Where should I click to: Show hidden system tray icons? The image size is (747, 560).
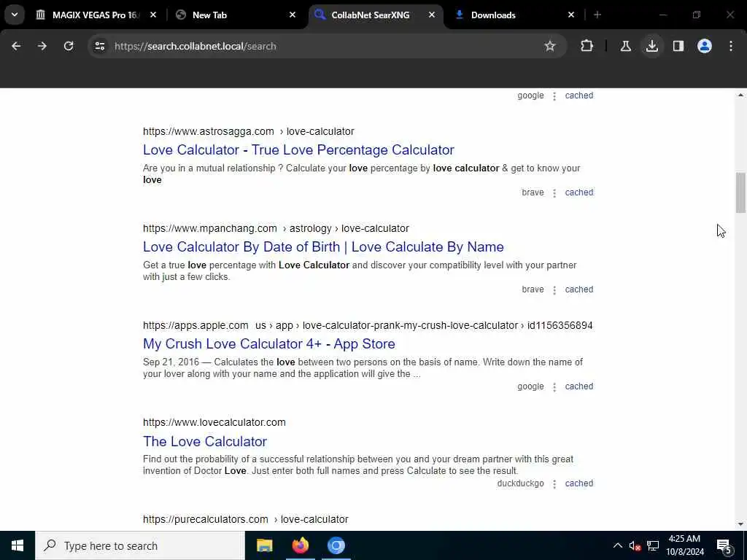(x=617, y=545)
